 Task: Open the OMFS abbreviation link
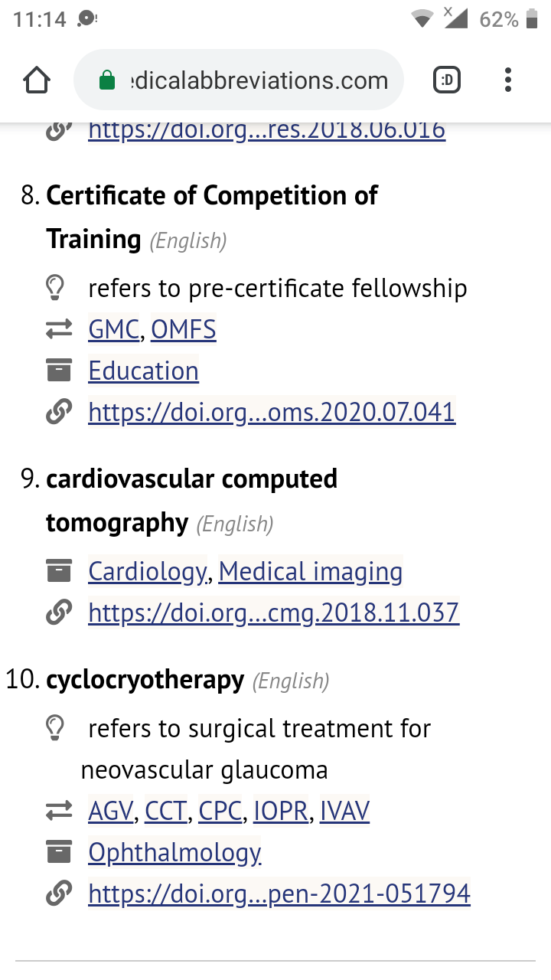point(184,330)
